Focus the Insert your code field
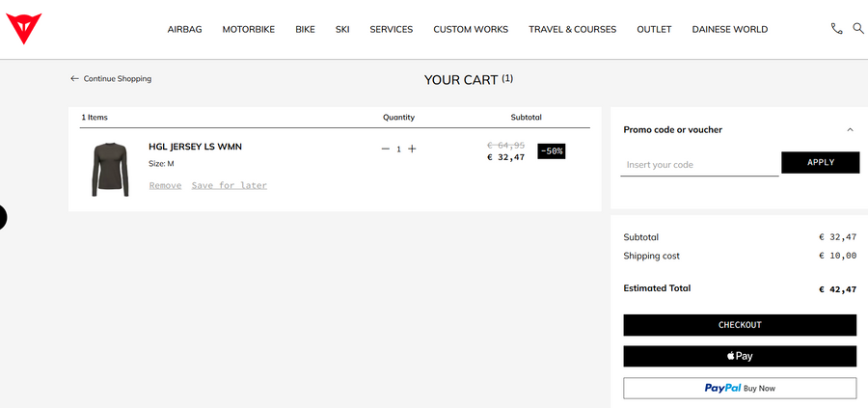The height and width of the screenshot is (408, 868). pyautogui.click(x=699, y=164)
